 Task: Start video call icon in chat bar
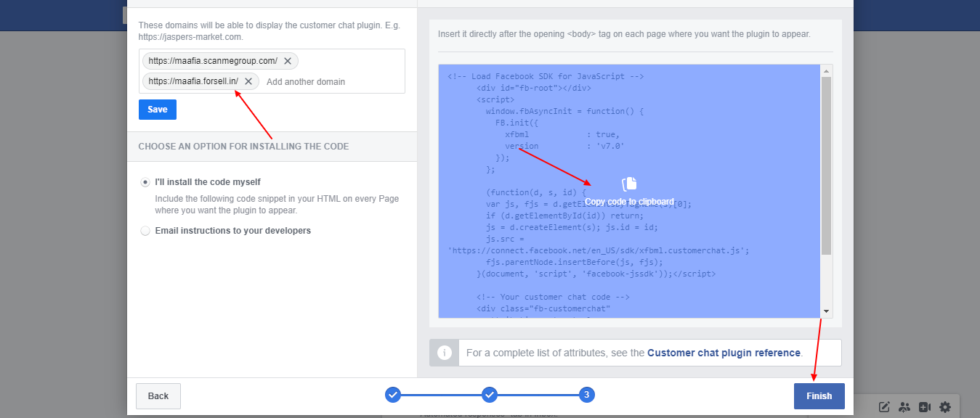[925, 407]
